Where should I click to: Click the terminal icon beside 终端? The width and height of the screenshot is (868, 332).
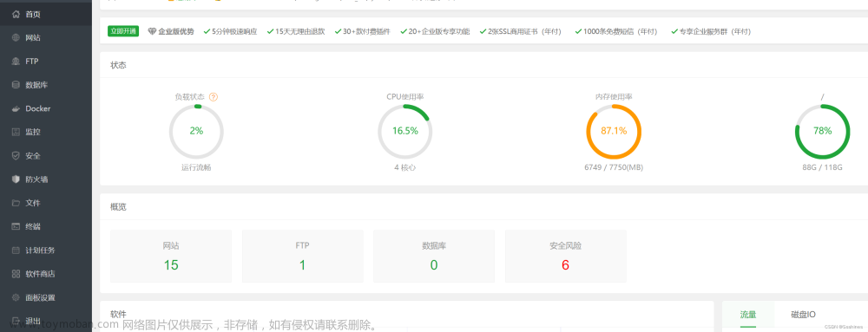(x=16, y=226)
